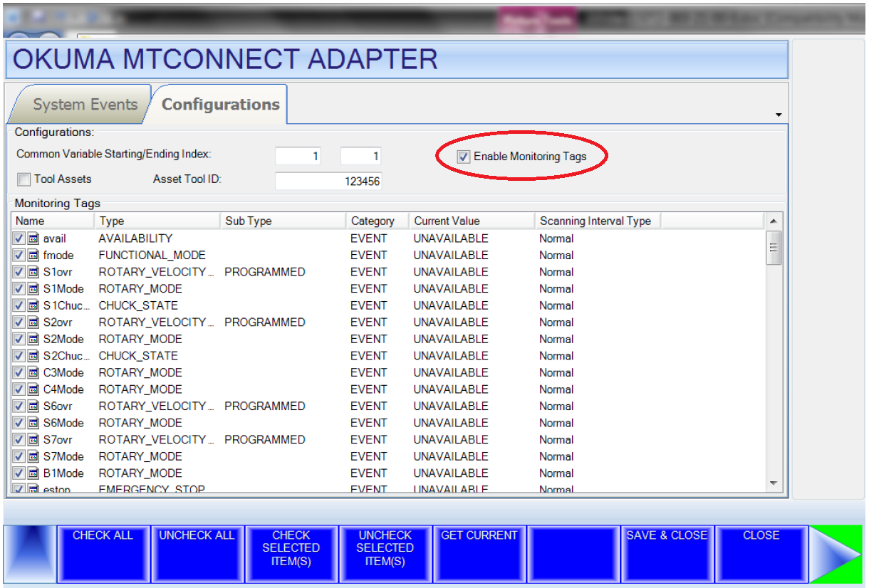Click the S6Mode row tag icon

coord(33,422)
